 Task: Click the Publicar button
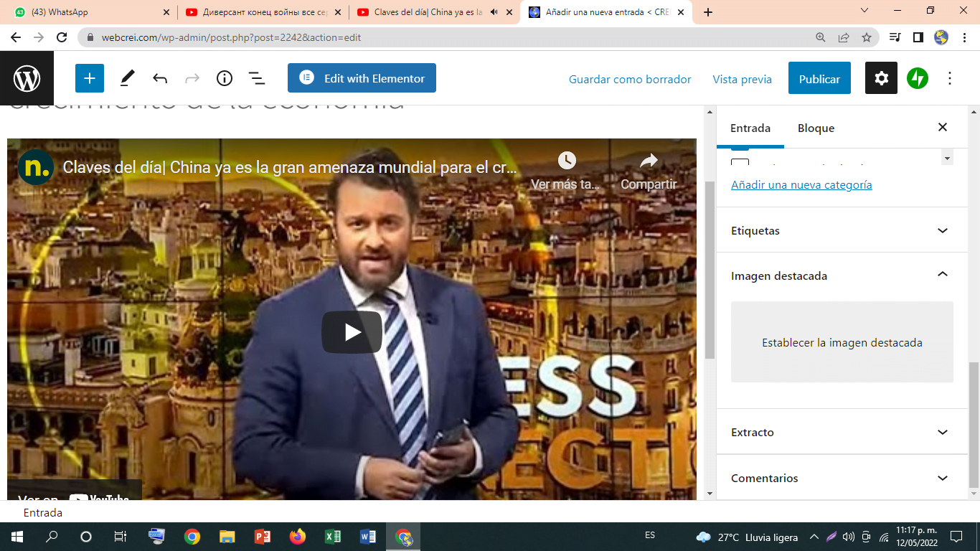(819, 78)
